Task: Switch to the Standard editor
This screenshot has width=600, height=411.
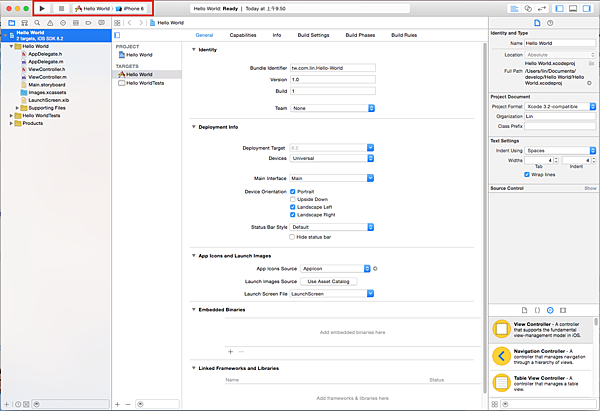Action: tap(514, 8)
